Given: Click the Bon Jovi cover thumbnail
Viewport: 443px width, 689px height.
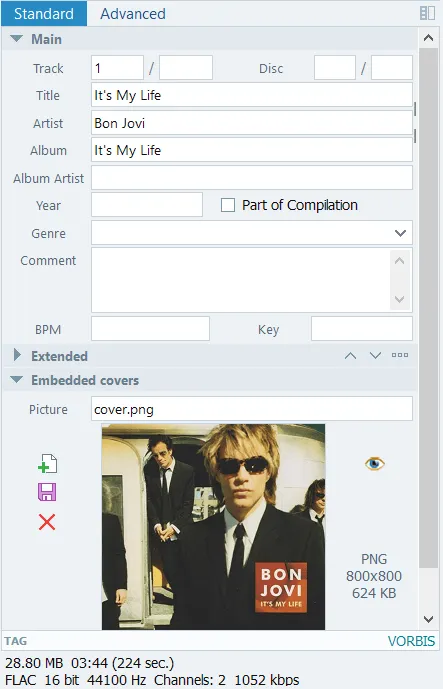Looking at the screenshot, I should (x=214, y=527).
